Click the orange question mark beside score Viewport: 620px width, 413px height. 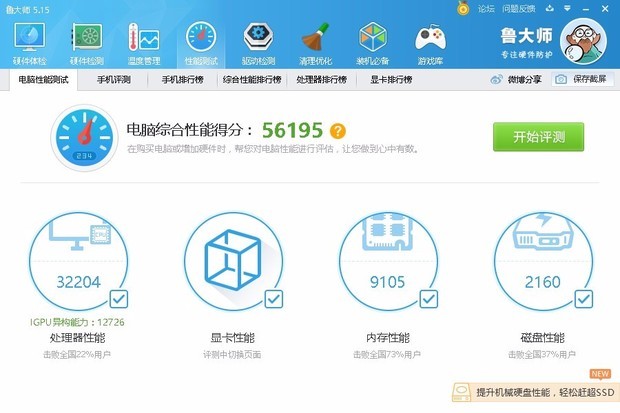(338, 131)
